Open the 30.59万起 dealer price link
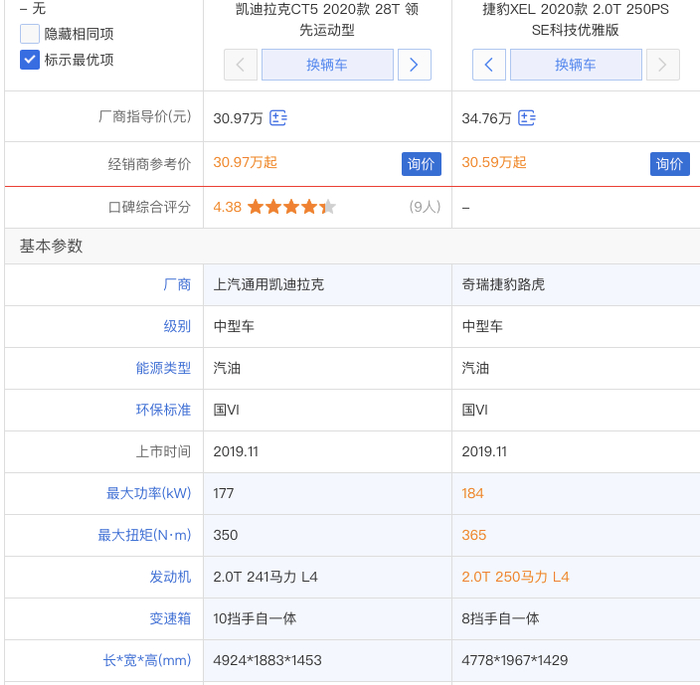Image resolution: width=700 pixels, height=685 pixels. [x=494, y=162]
